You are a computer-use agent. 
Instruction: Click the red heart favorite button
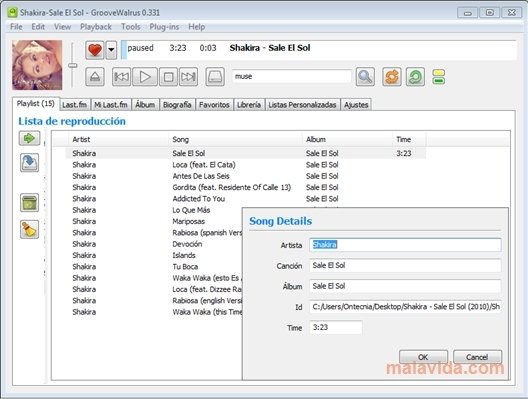(95, 50)
